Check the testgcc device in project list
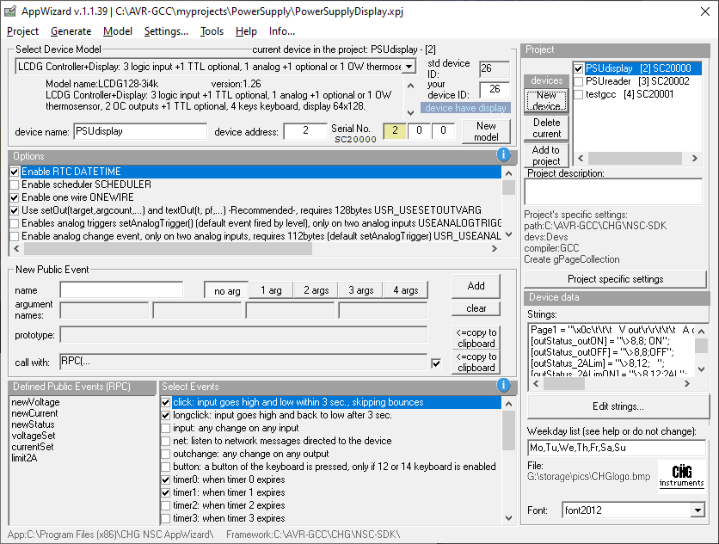The width and height of the screenshot is (719, 544). [x=579, y=94]
